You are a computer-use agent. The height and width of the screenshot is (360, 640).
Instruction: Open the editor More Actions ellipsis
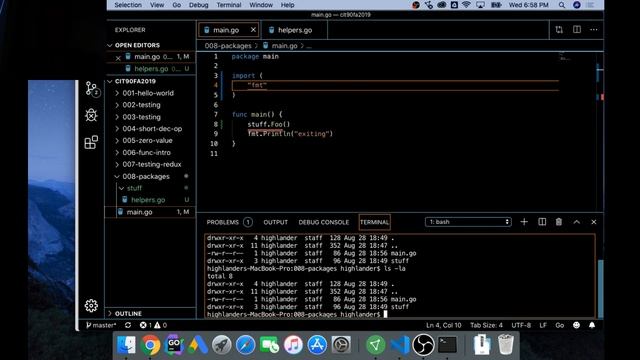pyautogui.click(x=594, y=29)
